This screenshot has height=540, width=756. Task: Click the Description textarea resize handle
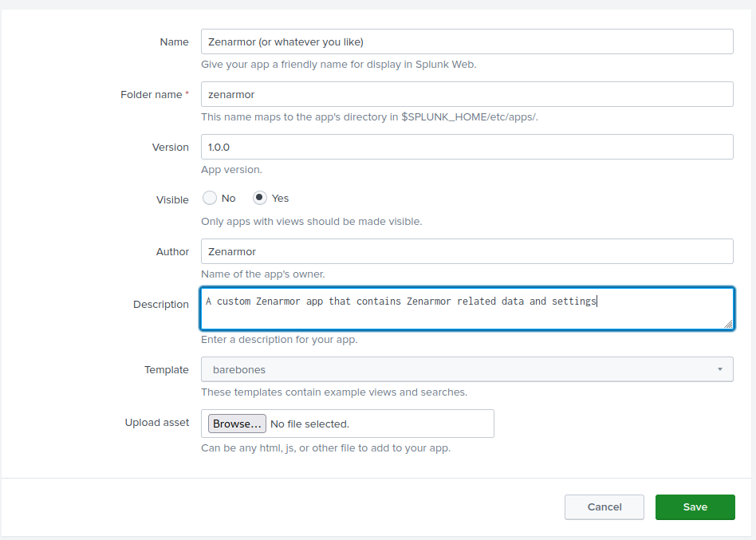728,325
